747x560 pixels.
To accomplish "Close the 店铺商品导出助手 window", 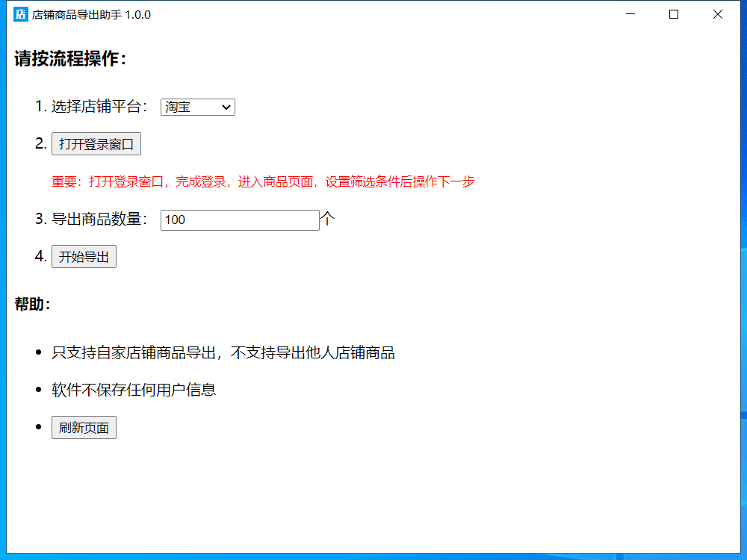I will (x=717, y=14).
